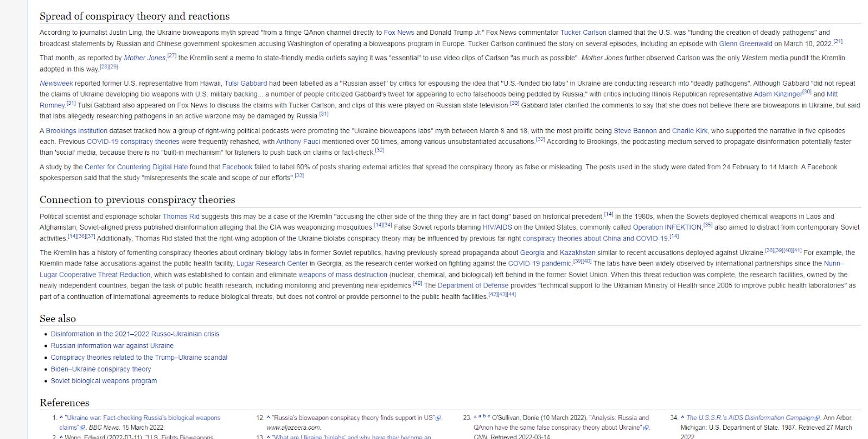Open reference 12 Russia's bioweapon conspiracy theory article
Viewport: 868px width, 439px height.
(354, 418)
